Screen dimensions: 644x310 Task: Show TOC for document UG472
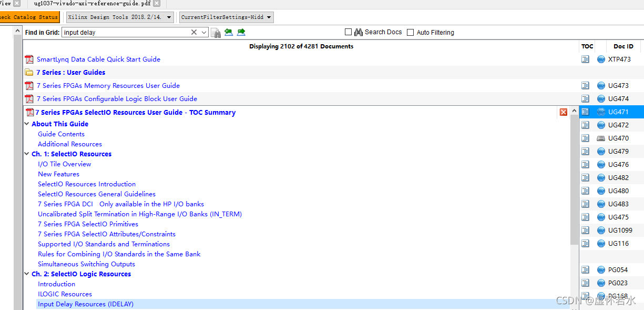tap(585, 125)
